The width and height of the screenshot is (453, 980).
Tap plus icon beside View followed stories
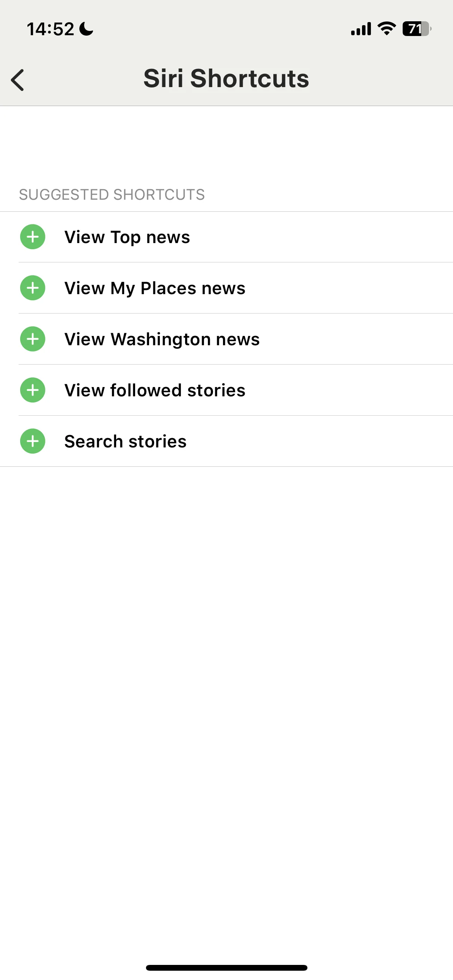pos(33,390)
